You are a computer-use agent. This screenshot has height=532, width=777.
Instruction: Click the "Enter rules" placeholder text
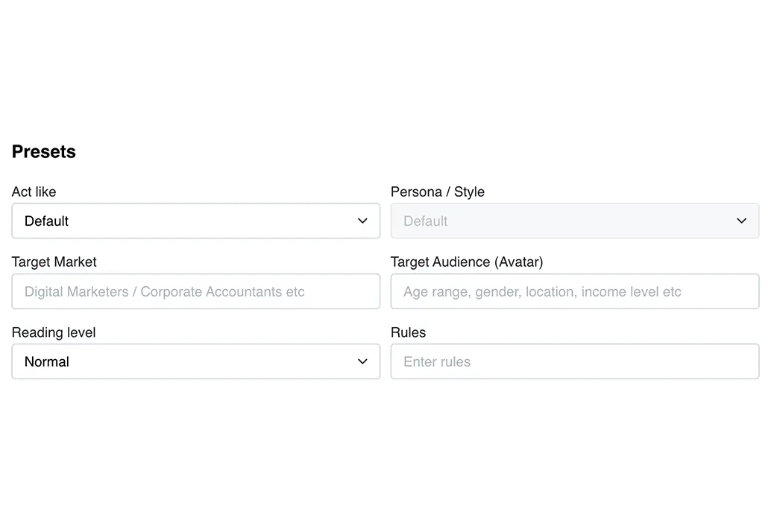pos(437,362)
